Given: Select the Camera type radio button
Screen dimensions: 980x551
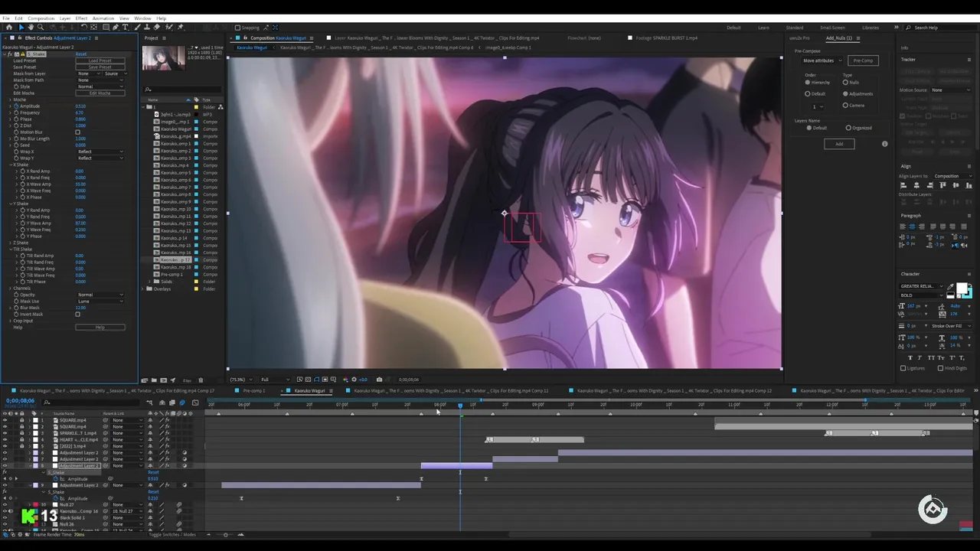Looking at the screenshot, I should (845, 105).
